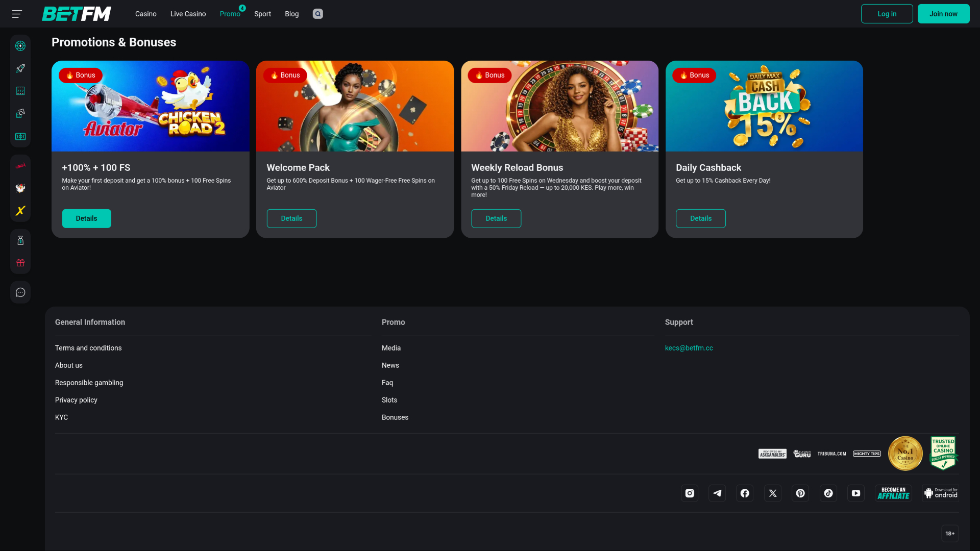The width and height of the screenshot is (980, 551).
Task: Open the dice sidebar icon
Action: (x=20, y=113)
